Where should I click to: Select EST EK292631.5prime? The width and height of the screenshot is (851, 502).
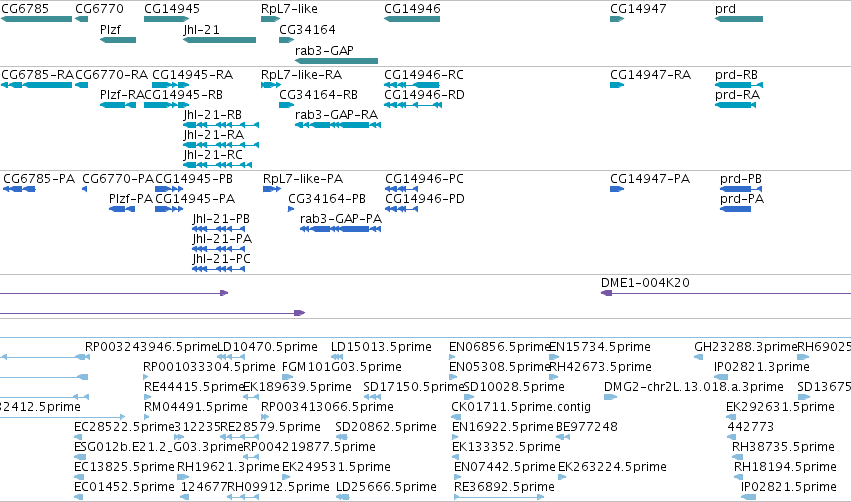click(731, 417)
